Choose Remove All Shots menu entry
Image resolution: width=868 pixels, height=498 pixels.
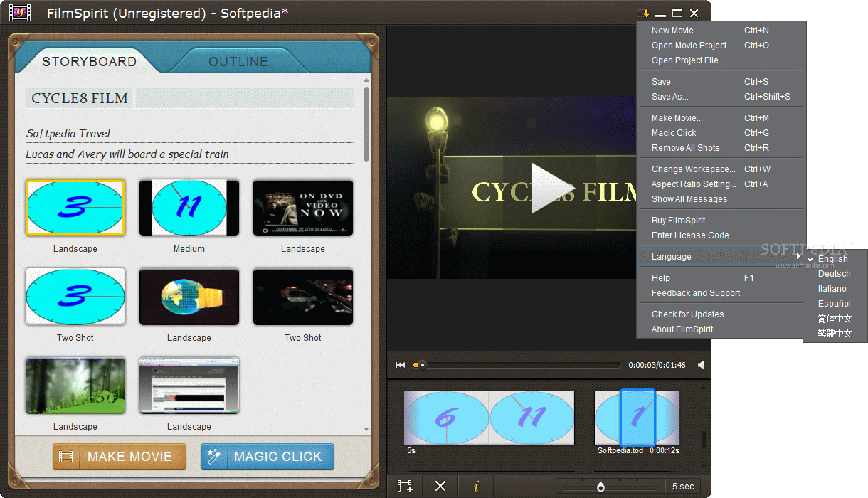coord(721,148)
